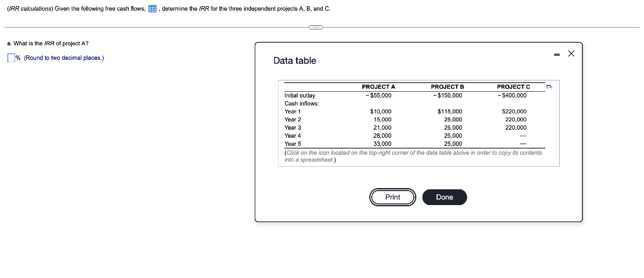Click the IRR answer input box
Screen dimensions: 644x278
[11, 58]
